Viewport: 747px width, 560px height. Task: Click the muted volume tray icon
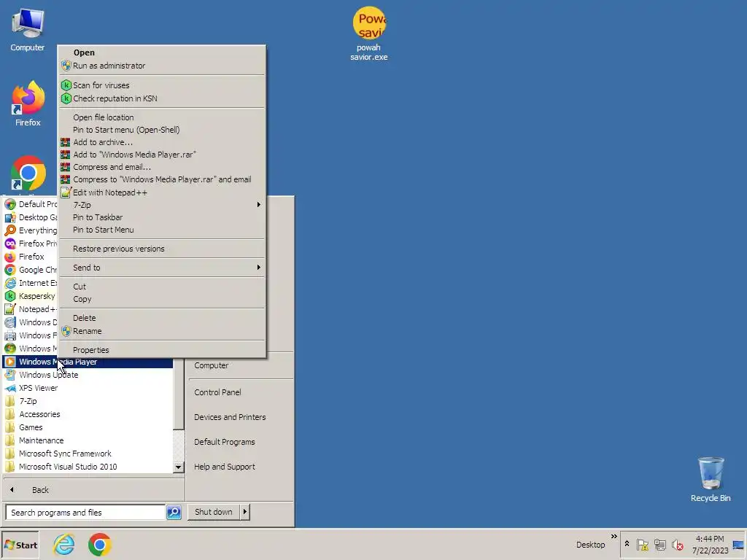[677, 545]
